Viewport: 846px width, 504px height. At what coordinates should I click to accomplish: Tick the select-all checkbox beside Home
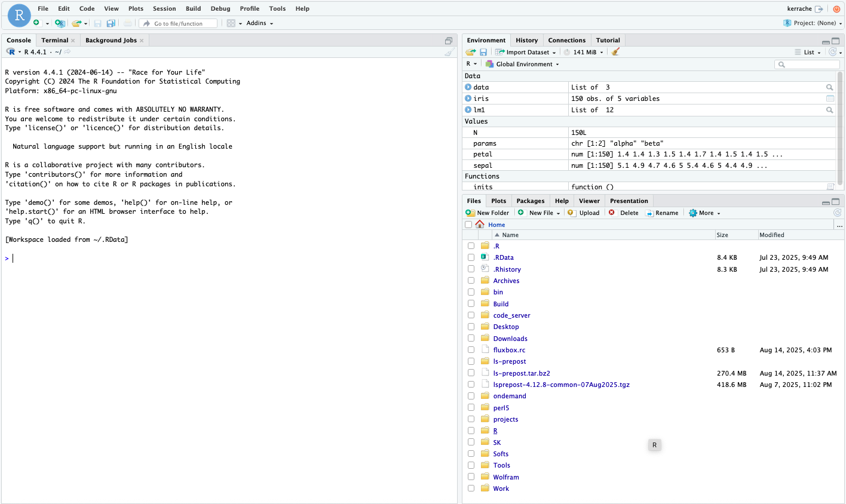tap(468, 225)
